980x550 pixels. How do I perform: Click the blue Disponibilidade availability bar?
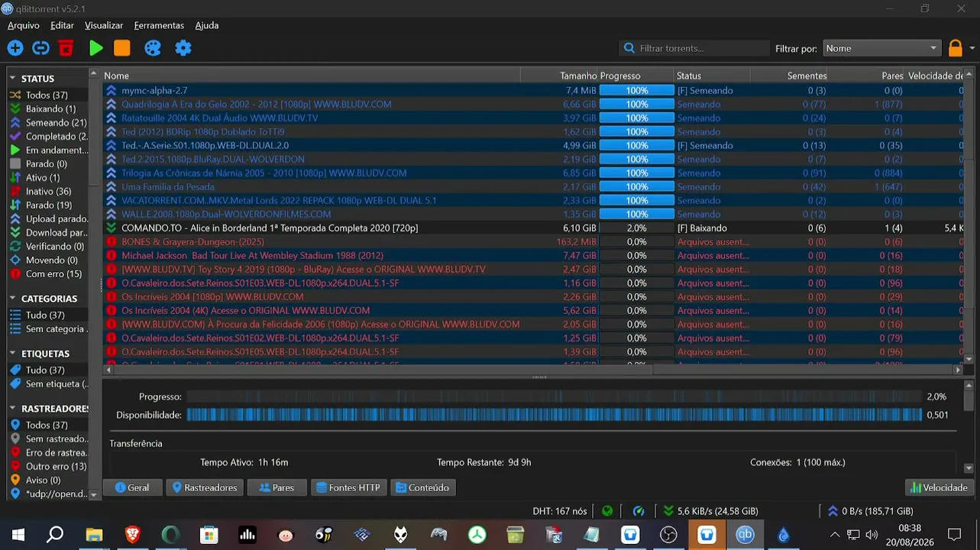point(554,415)
